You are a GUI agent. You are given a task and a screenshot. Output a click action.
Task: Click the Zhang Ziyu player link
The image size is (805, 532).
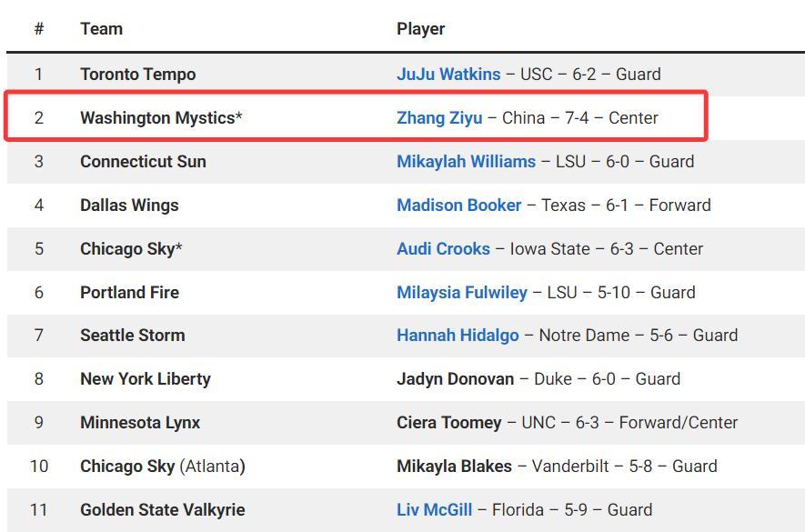[x=439, y=118]
